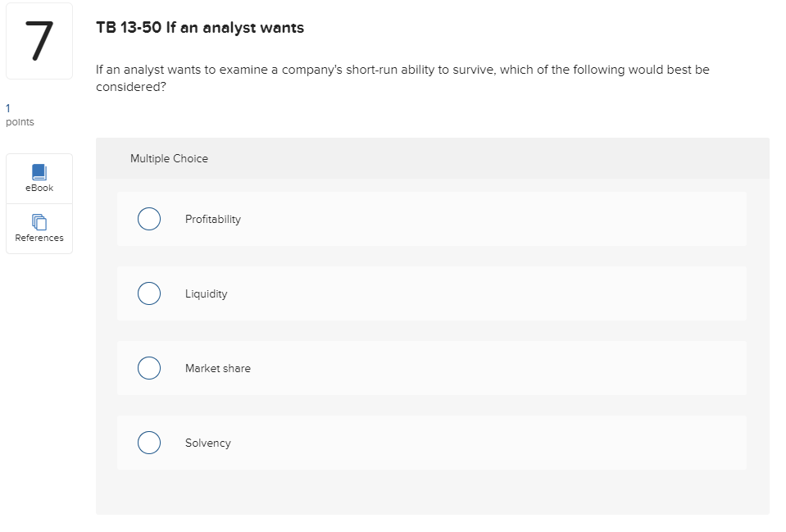The height and width of the screenshot is (532, 786).
Task: Choose the Liquidity radio button
Action: click(148, 293)
